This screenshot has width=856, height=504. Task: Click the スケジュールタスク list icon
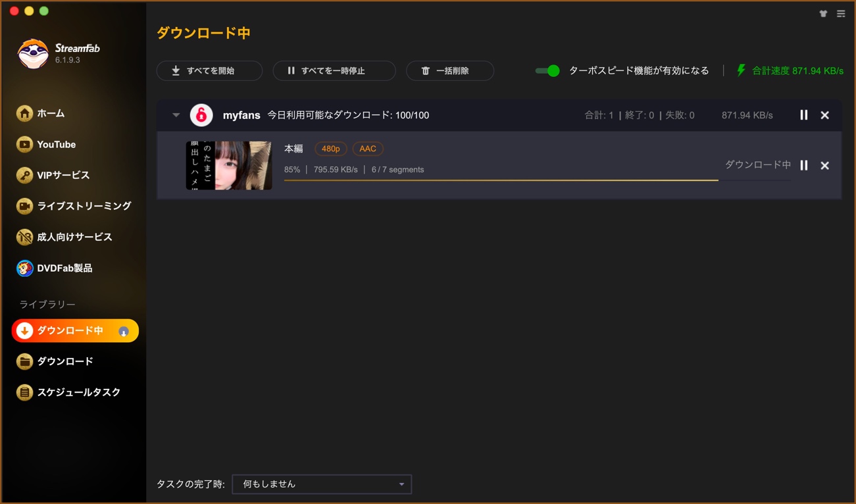click(x=24, y=392)
